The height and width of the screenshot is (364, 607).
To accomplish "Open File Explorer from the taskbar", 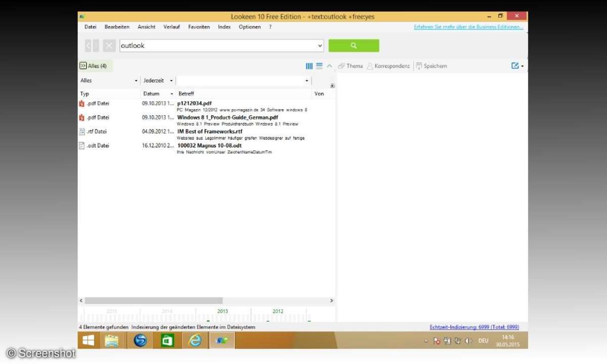I will point(112,340).
